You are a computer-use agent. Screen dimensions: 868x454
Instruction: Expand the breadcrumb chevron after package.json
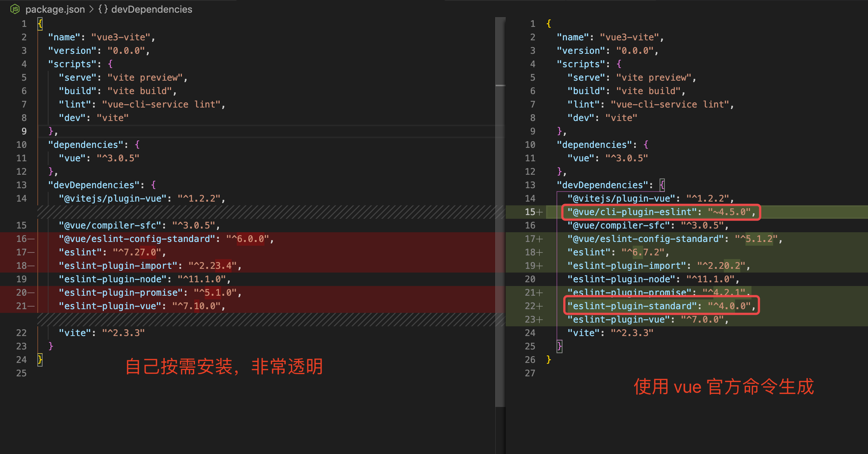91,9
